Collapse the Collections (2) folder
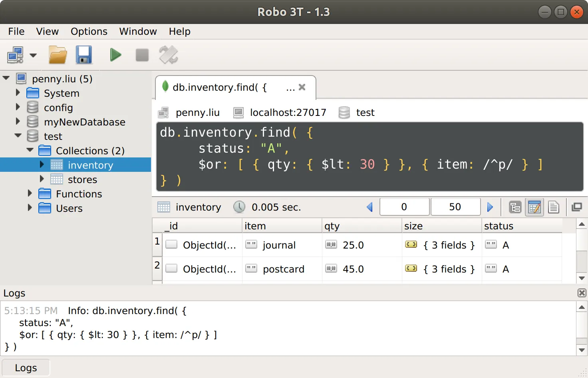Viewport: 588px width, 378px height. click(x=30, y=150)
